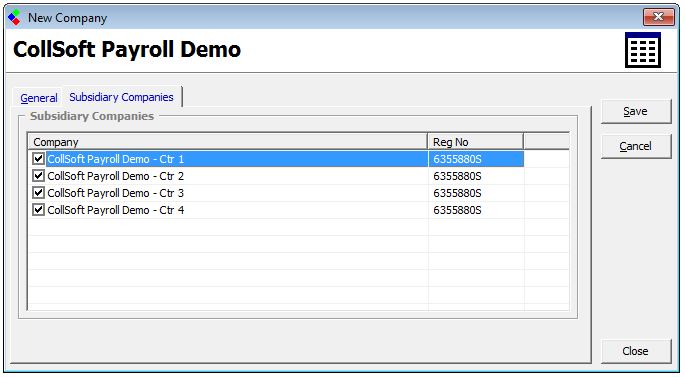Switch to the General tab
The height and width of the screenshot is (377, 685).
(38, 98)
